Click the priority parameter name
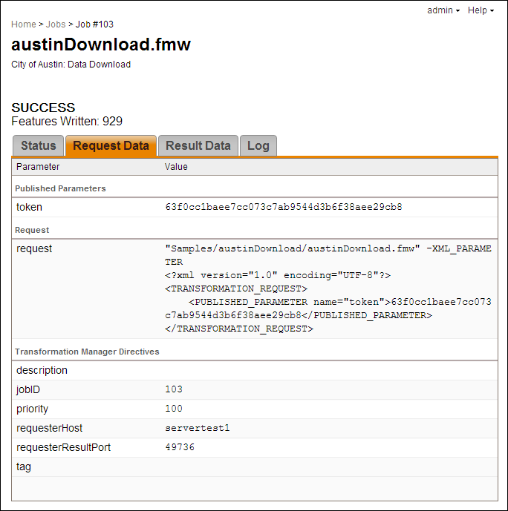This screenshot has height=511, width=508. (x=32, y=409)
